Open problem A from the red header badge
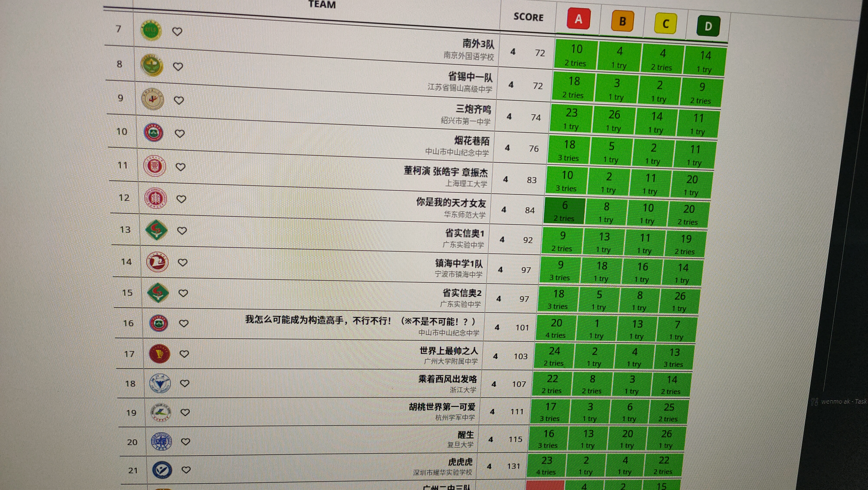Screen dimensions: 868x490 pyautogui.click(x=579, y=18)
